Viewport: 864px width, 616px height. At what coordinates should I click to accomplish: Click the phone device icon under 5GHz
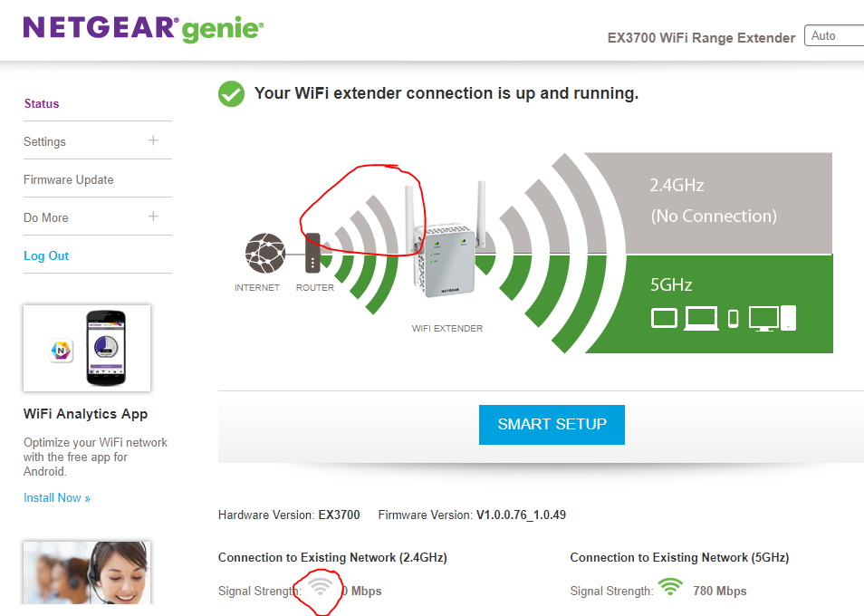[733, 319]
